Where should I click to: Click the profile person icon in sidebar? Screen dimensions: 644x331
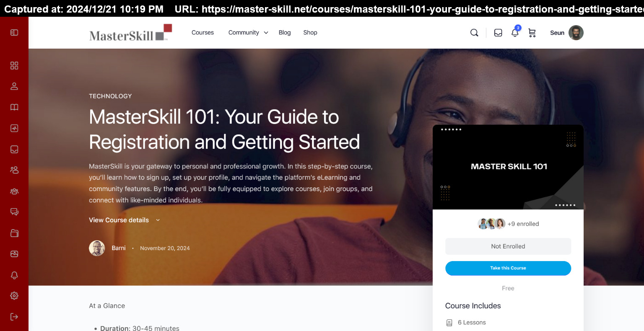click(x=14, y=86)
